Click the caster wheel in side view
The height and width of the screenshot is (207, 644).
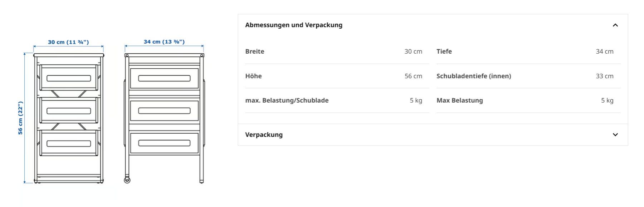(127, 180)
